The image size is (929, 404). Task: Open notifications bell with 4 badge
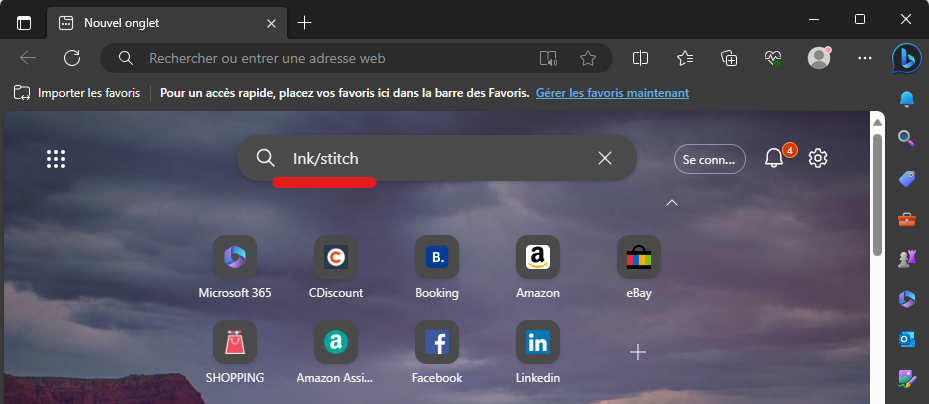775,158
